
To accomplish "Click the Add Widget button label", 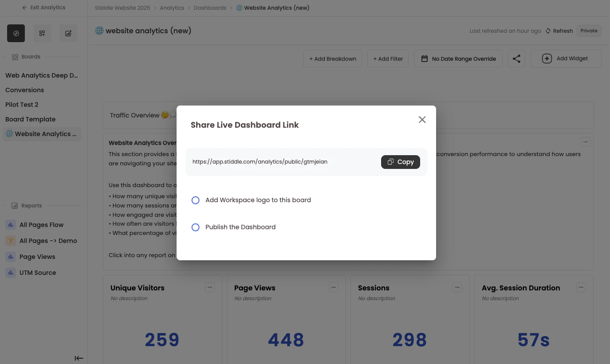I will 572,59.
